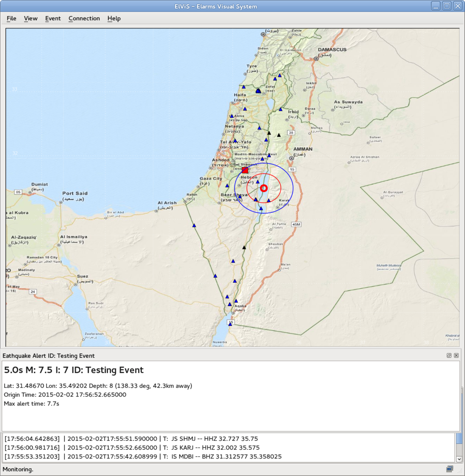Open the Connection menu
Screen dimensions: 465x476
click(84, 18)
